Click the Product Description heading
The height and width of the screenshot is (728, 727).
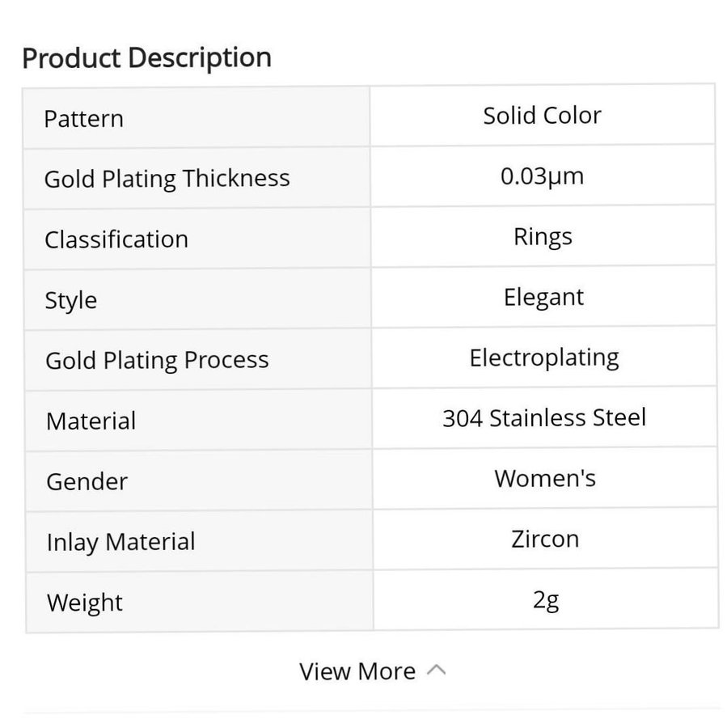pos(146,57)
